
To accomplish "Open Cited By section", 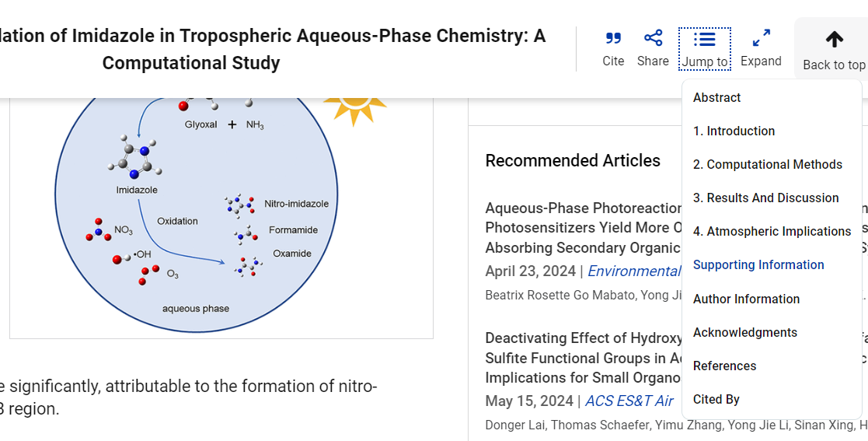I will click(x=716, y=399).
